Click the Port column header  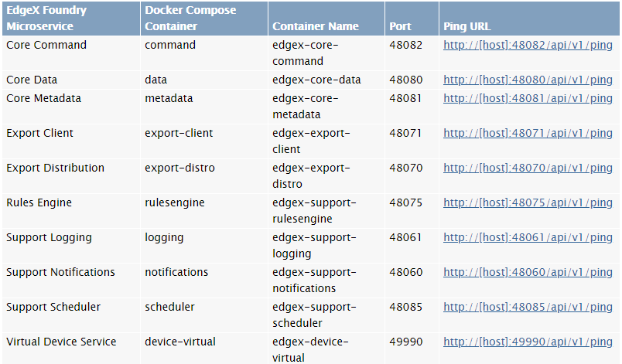coord(412,19)
